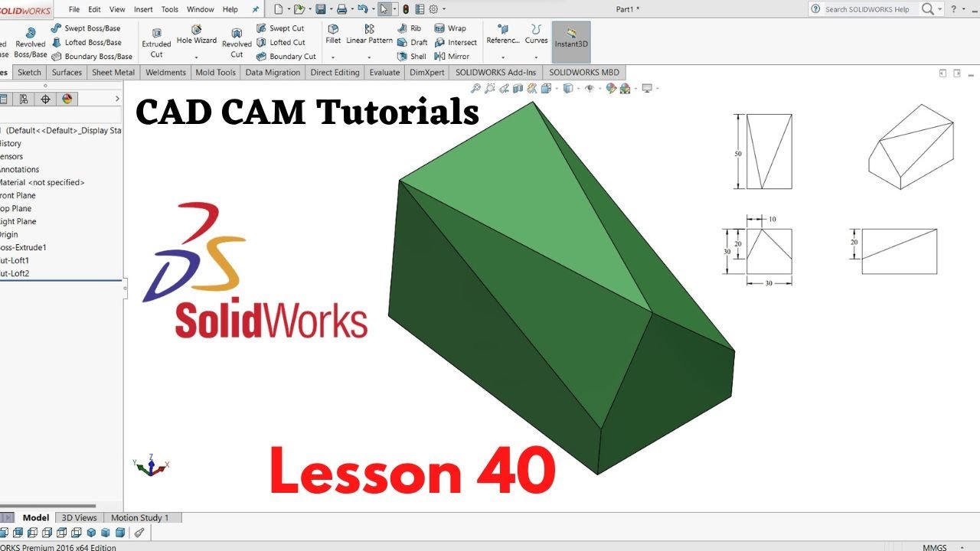Click the Section View icon

click(519, 88)
